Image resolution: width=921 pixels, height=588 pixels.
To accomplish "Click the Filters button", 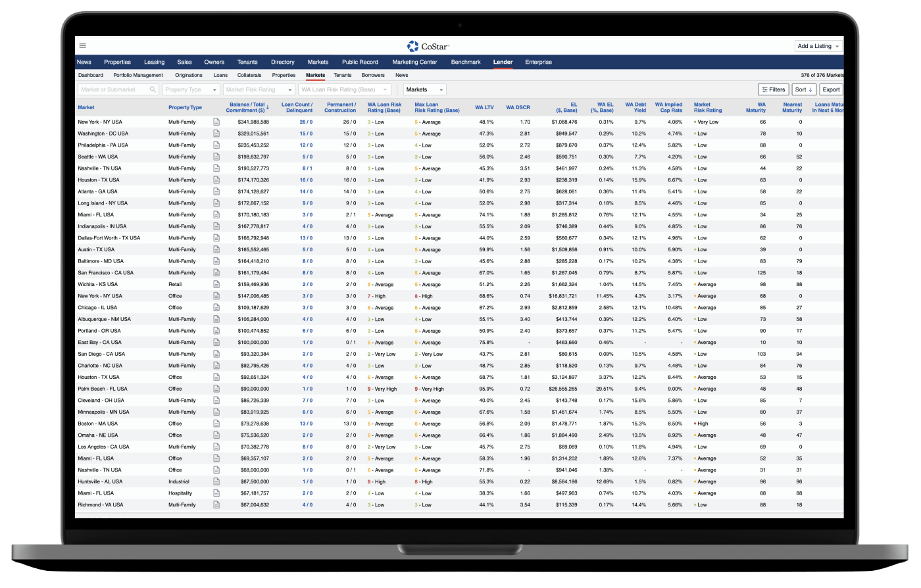I will click(773, 89).
